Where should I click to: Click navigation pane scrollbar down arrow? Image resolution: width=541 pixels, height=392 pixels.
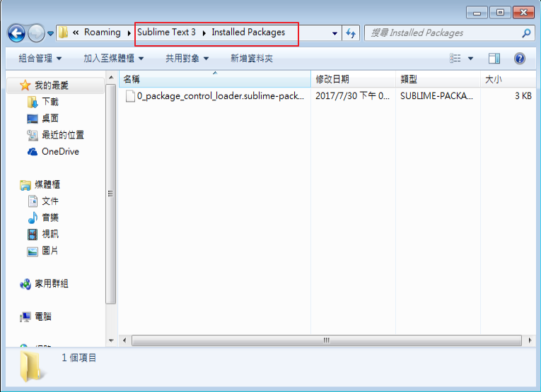[x=111, y=340]
